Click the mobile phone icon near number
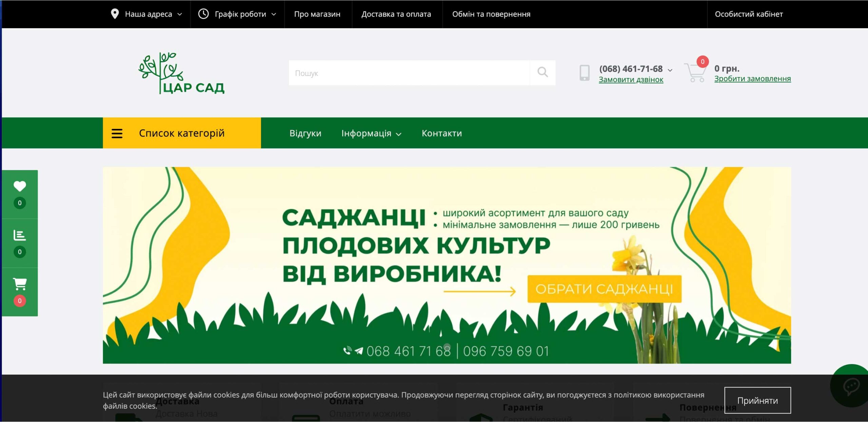The image size is (868, 422). pyautogui.click(x=584, y=73)
